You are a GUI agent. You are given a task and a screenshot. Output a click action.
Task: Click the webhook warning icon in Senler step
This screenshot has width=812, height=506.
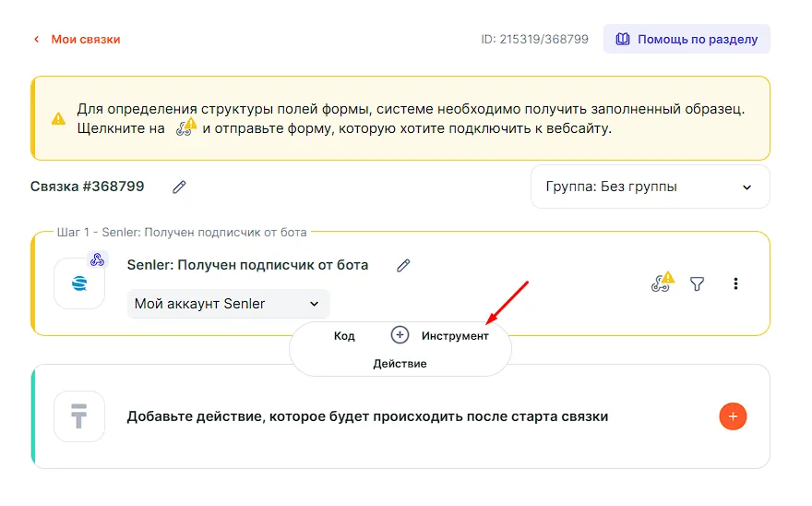(x=662, y=283)
